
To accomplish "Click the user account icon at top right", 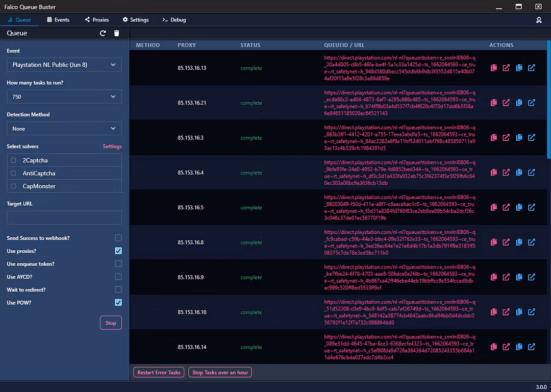I will 539,20.
